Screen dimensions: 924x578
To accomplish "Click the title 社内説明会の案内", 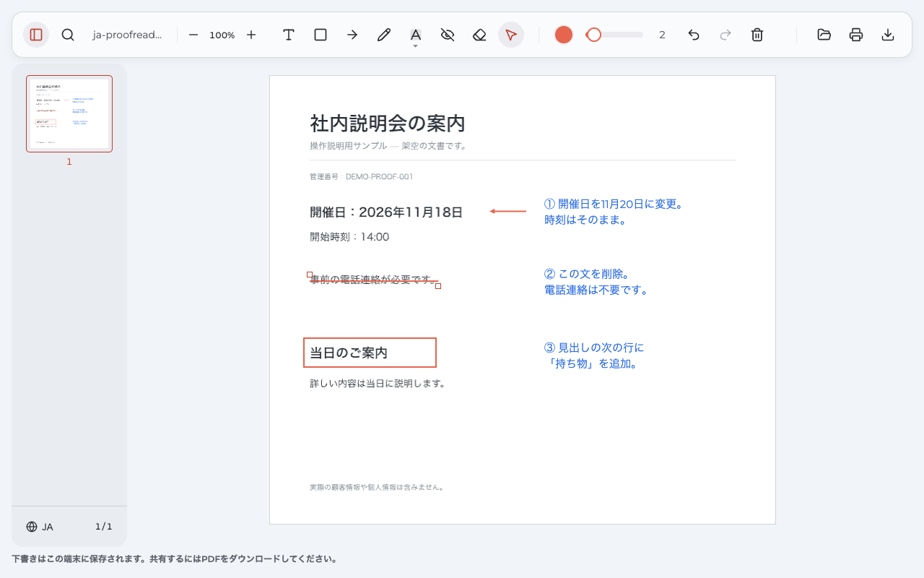I will (388, 124).
